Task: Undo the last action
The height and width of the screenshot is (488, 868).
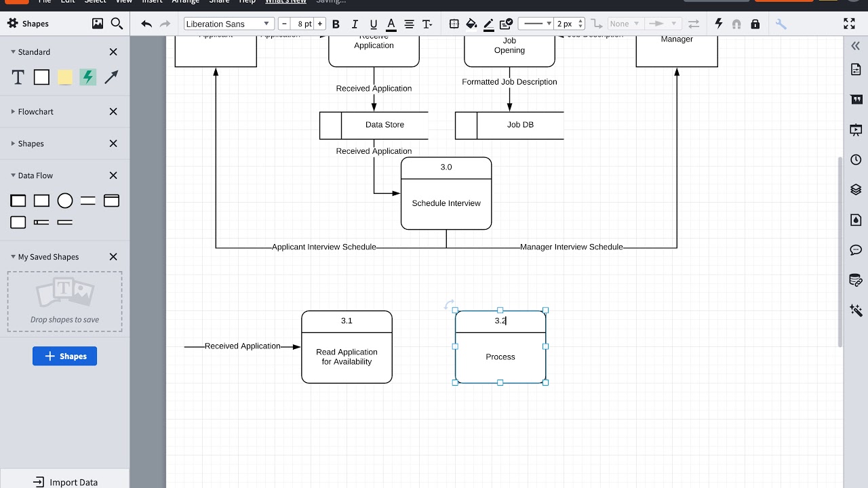Action: (146, 24)
